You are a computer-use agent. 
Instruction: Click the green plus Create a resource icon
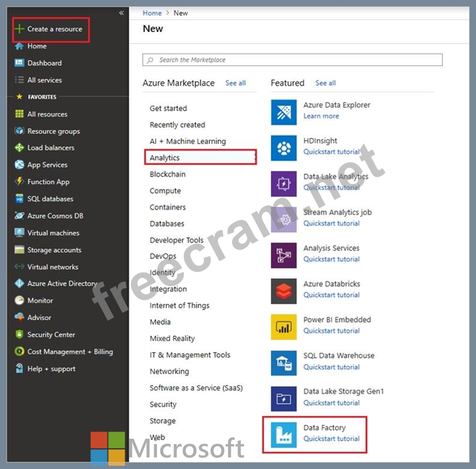19,29
